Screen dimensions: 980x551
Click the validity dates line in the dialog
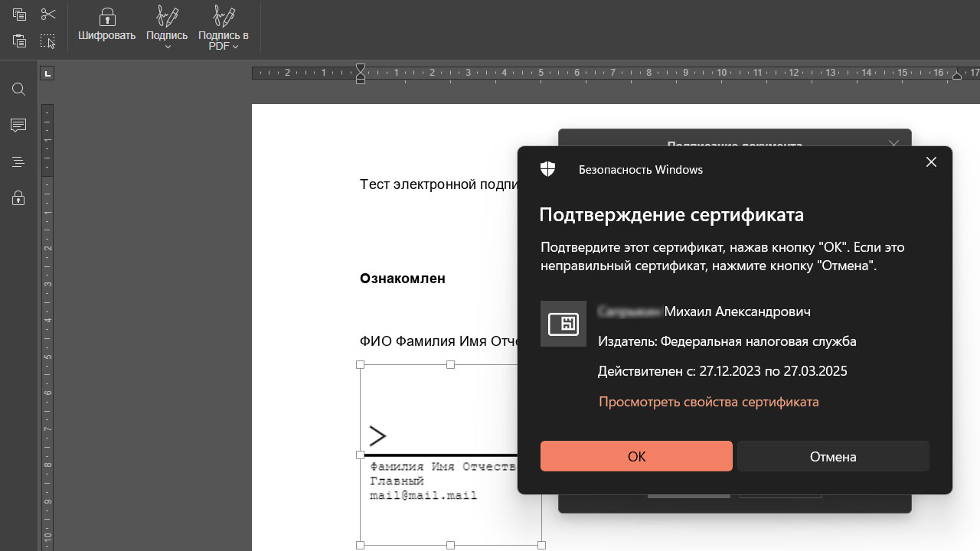click(x=723, y=371)
